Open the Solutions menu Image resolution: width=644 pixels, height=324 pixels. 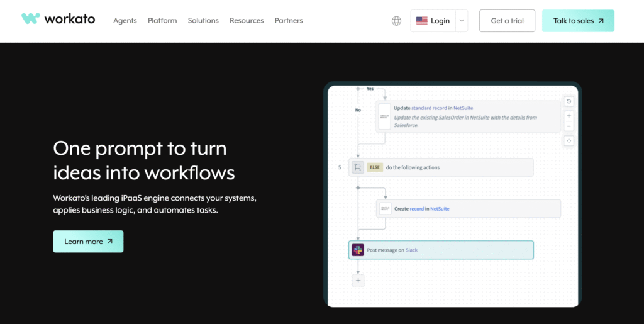coord(203,21)
